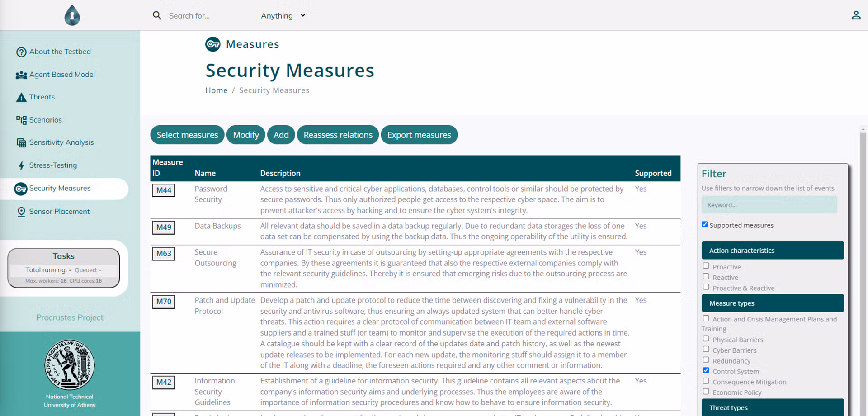Click the water drop logo icon
The image size is (868, 416).
(72, 15)
